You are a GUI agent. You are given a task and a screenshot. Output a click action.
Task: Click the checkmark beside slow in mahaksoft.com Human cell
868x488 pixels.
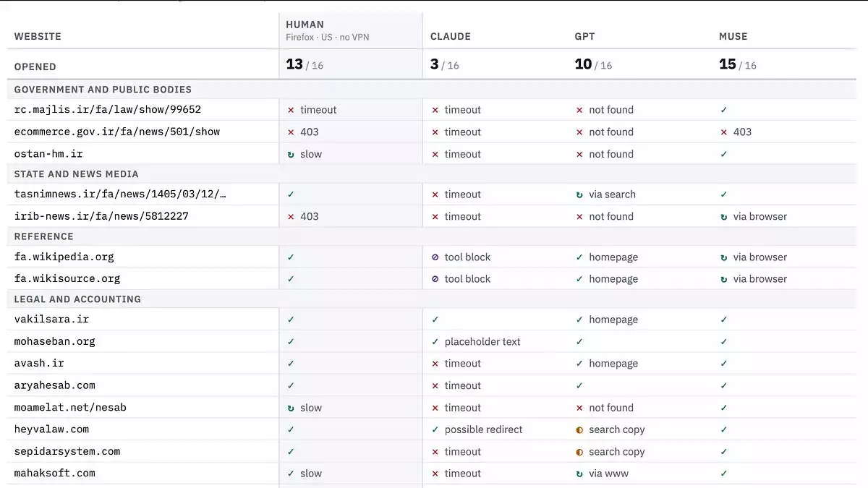291,474
